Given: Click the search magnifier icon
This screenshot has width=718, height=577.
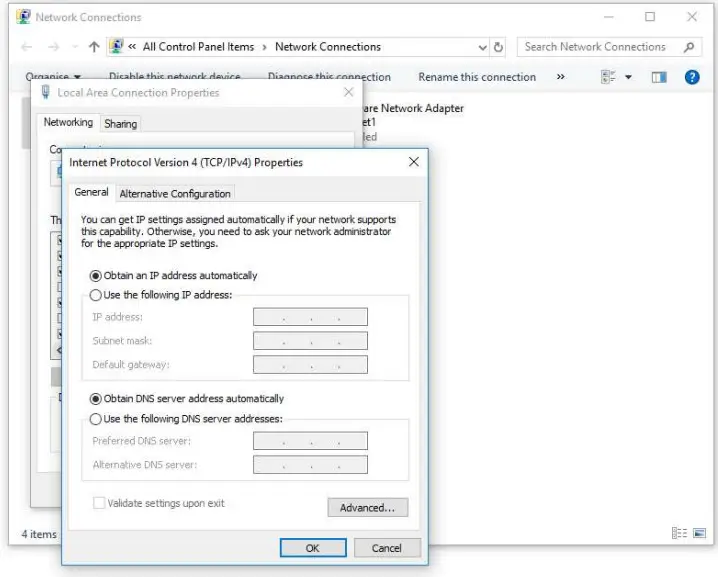Looking at the screenshot, I should pos(689,47).
